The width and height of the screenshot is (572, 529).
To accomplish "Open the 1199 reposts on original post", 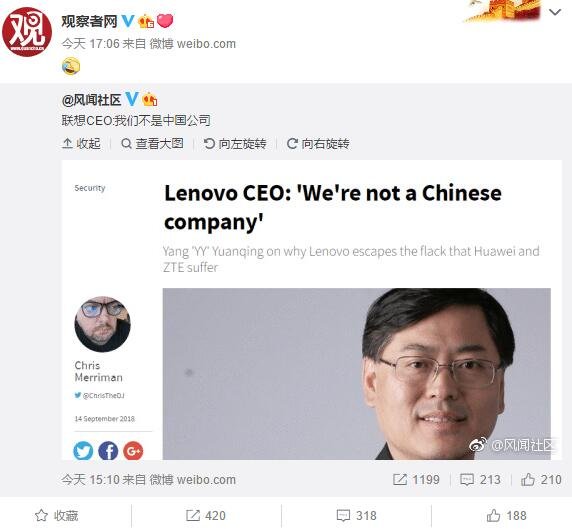I will (x=416, y=479).
